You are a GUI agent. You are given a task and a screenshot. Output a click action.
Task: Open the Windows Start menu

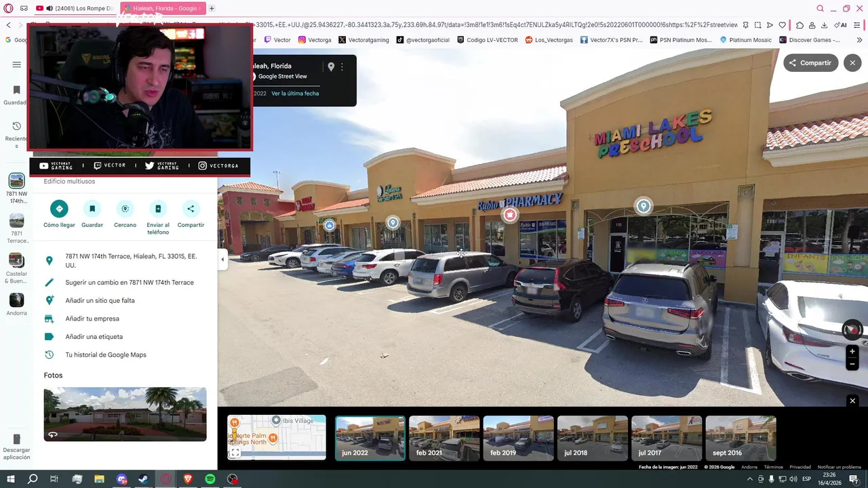tap(10, 479)
